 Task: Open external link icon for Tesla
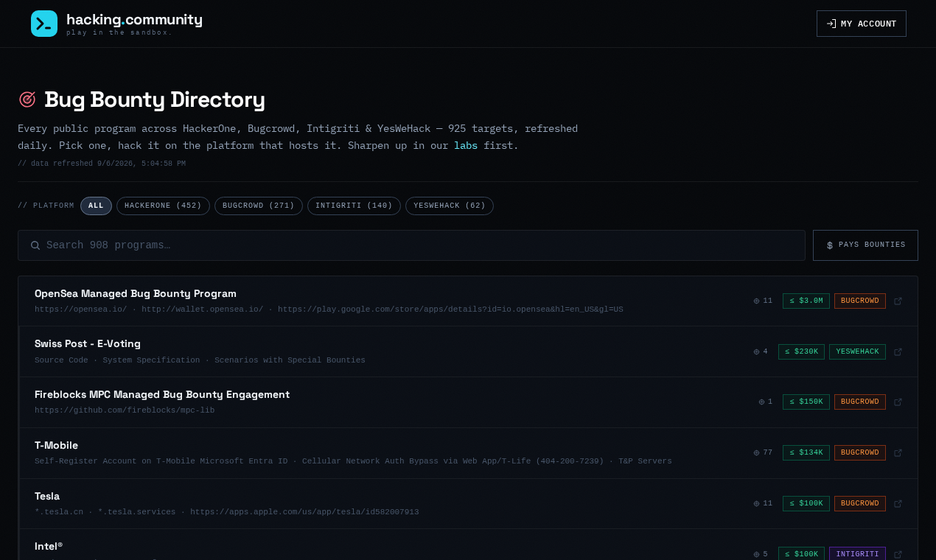point(898,503)
